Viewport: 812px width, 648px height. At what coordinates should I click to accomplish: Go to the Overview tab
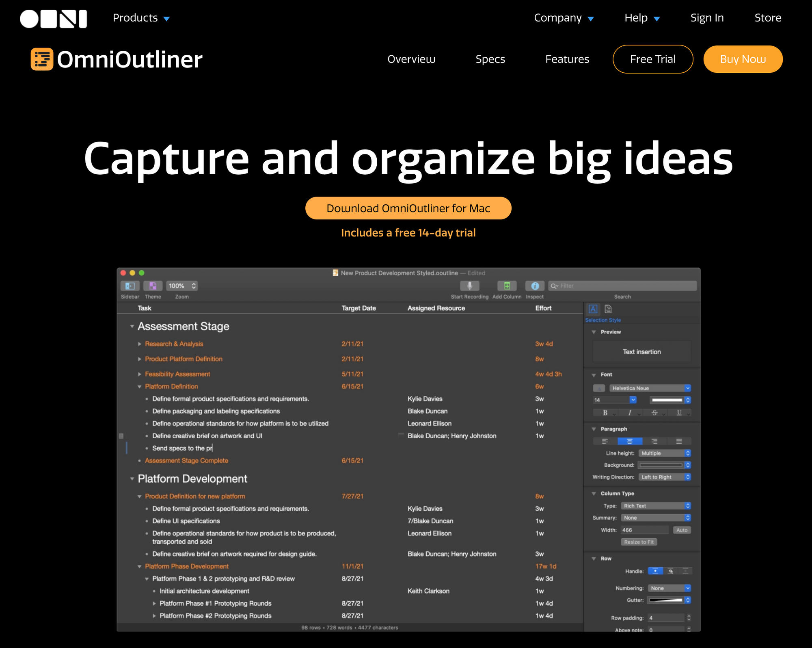click(x=411, y=59)
